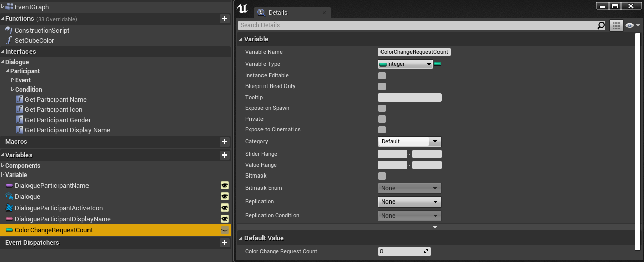Viewport: 644px width, 262px height.
Task: Enable the Private checkbox
Action: [382, 119]
